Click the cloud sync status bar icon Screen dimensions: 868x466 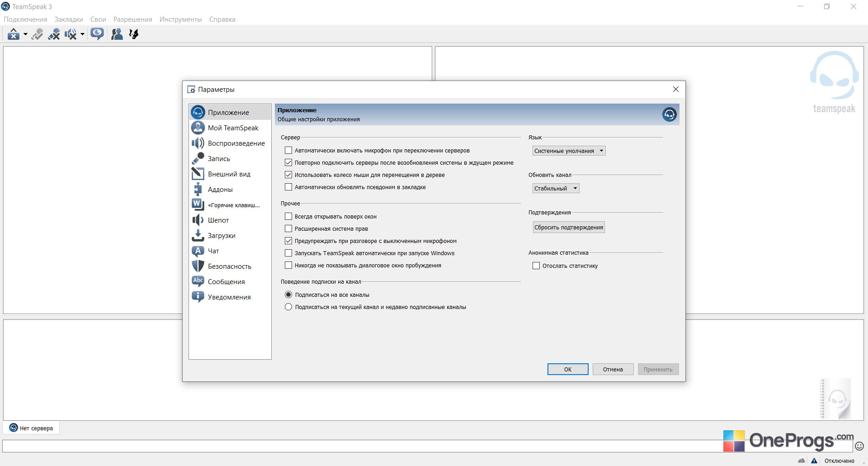802,461
